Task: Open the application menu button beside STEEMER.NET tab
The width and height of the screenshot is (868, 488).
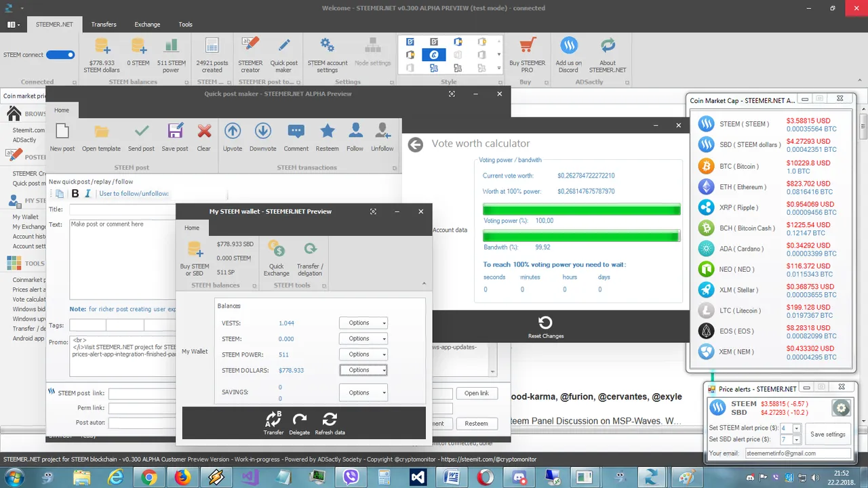Action: (x=13, y=24)
